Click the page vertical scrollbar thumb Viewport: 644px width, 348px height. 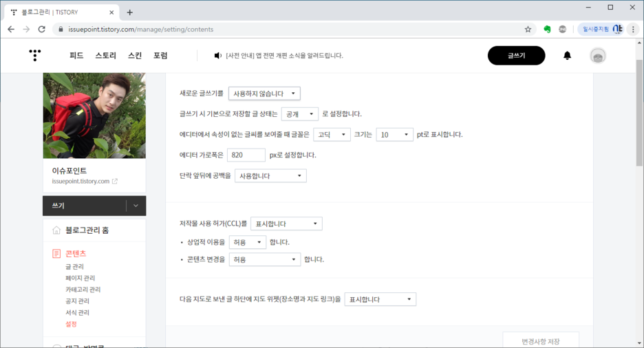(x=639, y=113)
